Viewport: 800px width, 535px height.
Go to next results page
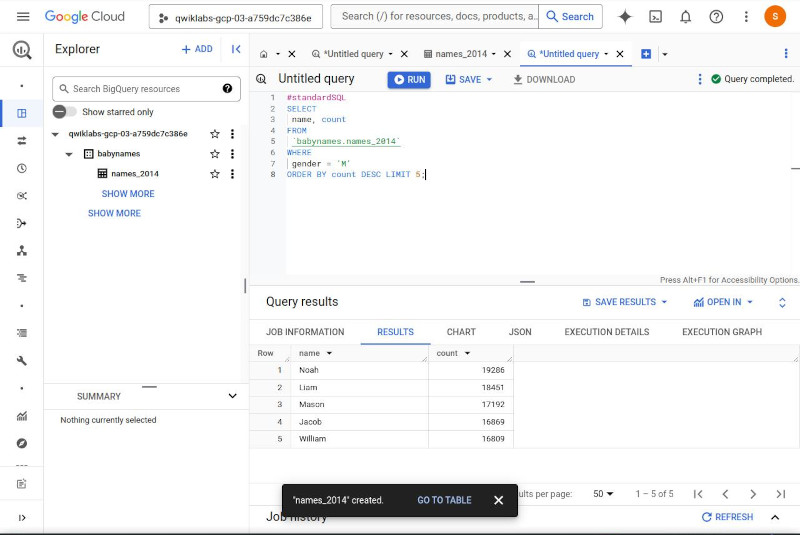[753, 494]
